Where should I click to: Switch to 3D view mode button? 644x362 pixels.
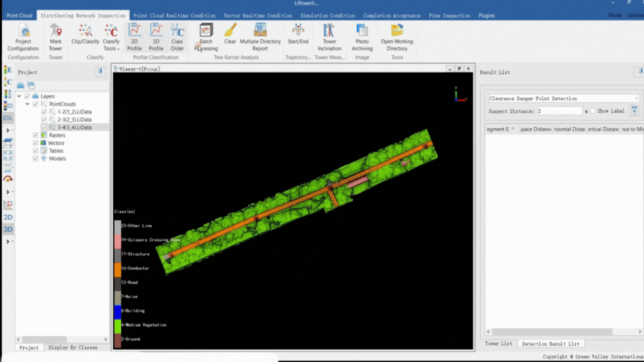[8, 229]
